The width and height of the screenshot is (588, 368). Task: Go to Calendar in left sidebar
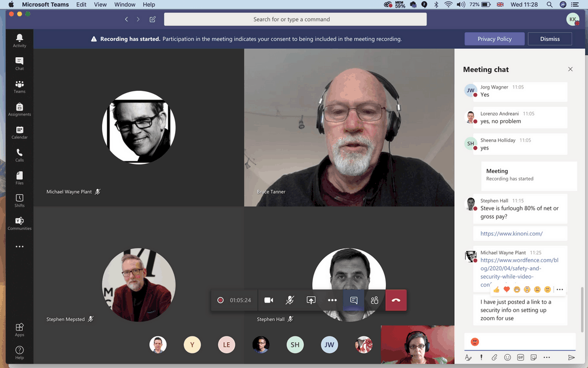pyautogui.click(x=20, y=132)
